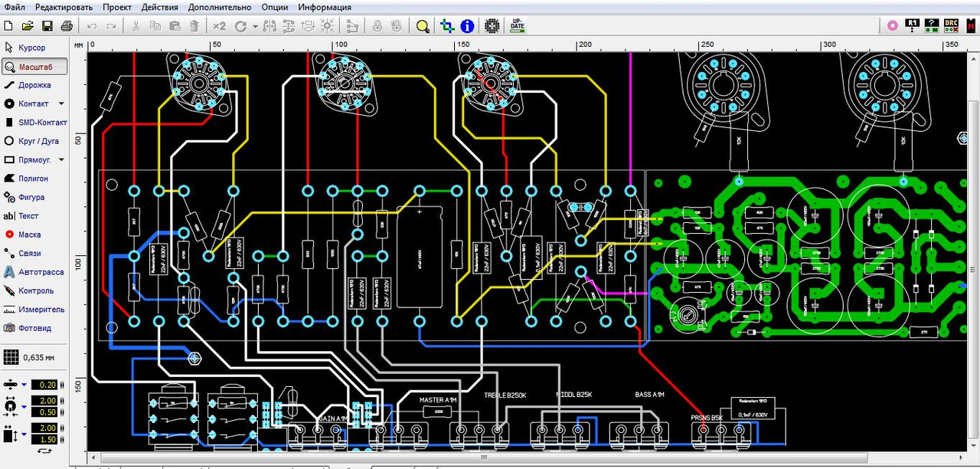Select the Масштаб zoom tool
The height and width of the screenshot is (469, 980).
click(x=34, y=67)
